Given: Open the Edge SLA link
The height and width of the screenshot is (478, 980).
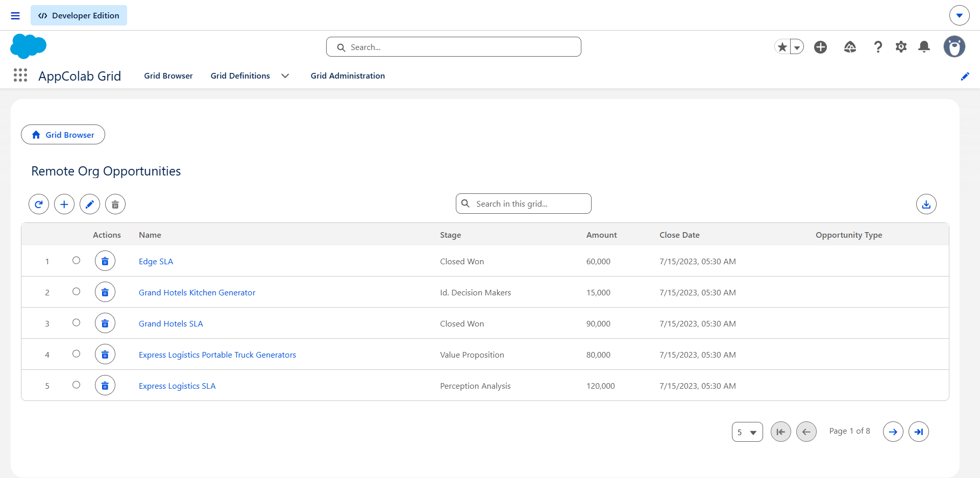Looking at the screenshot, I should [156, 261].
